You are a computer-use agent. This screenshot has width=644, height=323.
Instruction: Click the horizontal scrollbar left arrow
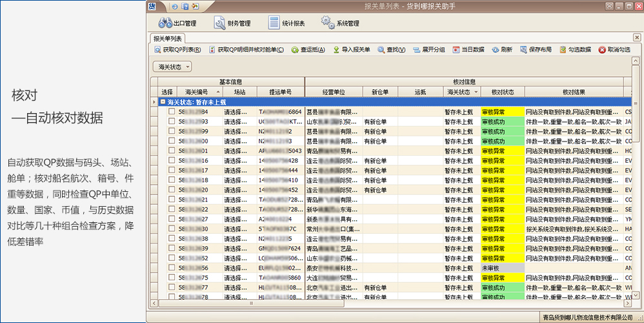click(154, 303)
